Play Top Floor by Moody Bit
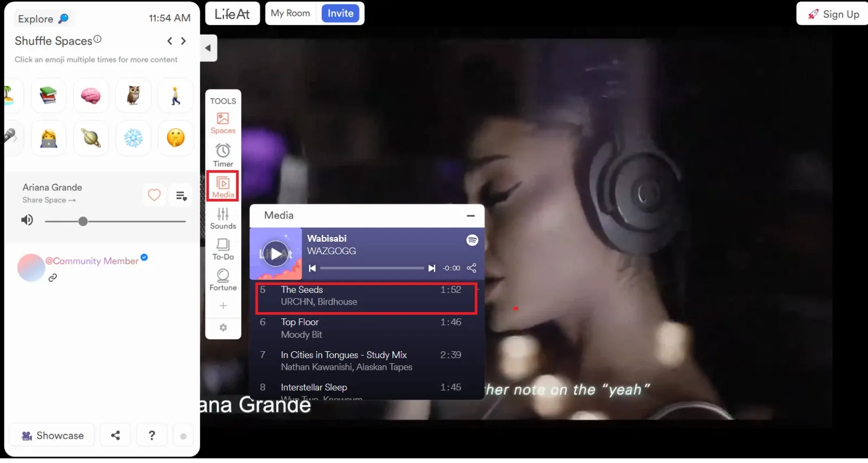This screenshot has width=868, height=463. tap(367, 329)
